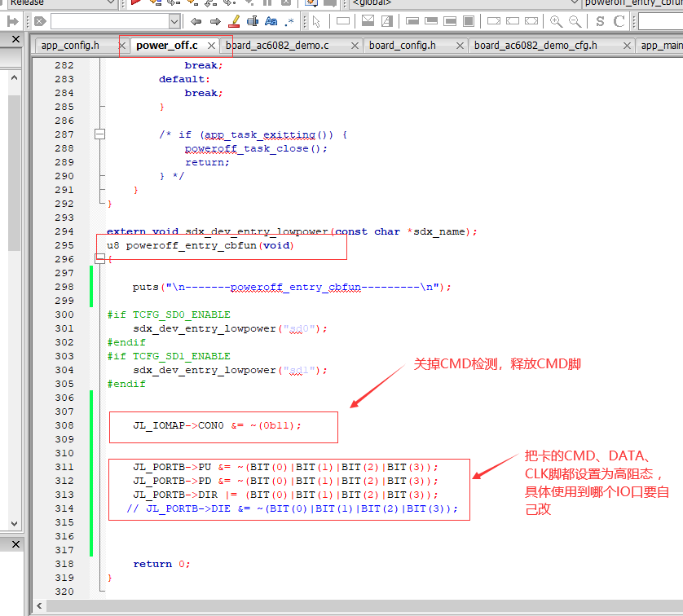Toggle search in selected text only

253,21
